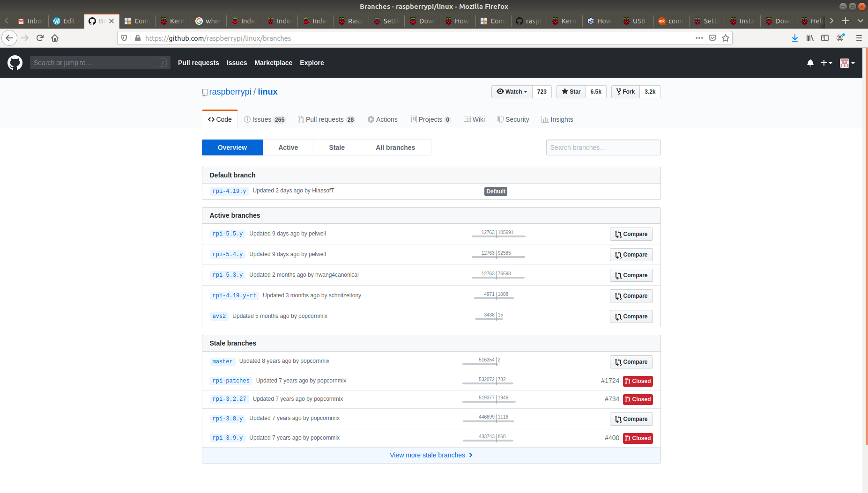Open the new repository plus dropdown
Viewport: 868px width, 493px height.
pyautogui.click(x=826, y=62)
